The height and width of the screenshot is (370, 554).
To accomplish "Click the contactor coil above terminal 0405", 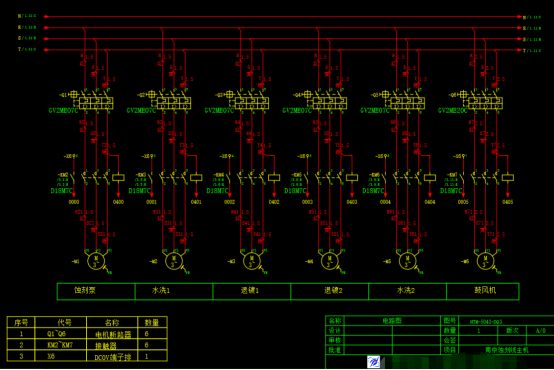I will tap(508, 178).
